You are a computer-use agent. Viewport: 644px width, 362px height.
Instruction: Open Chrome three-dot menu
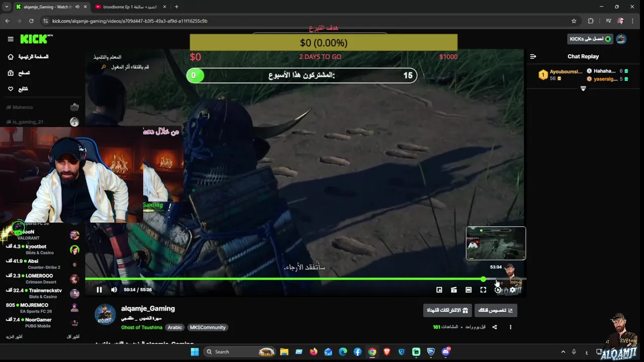pyautogui.click(x=632, y=21)
